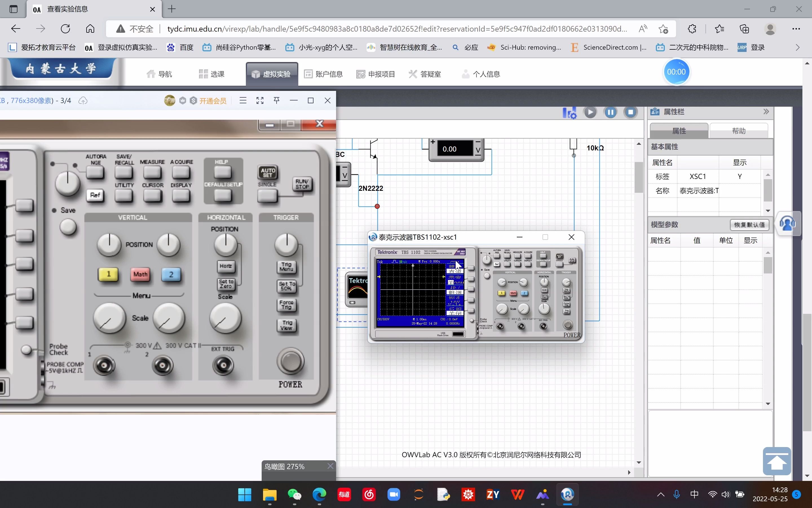
Task: Open browser extensions puzzle icon
Action: (692, 29)
